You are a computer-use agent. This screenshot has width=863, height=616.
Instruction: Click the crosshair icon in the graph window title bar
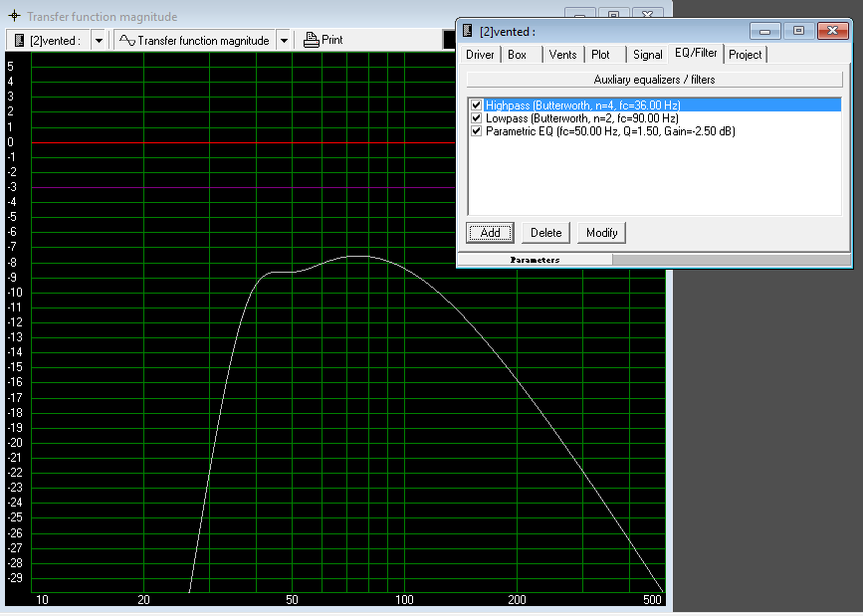click(x=14, y=17)
